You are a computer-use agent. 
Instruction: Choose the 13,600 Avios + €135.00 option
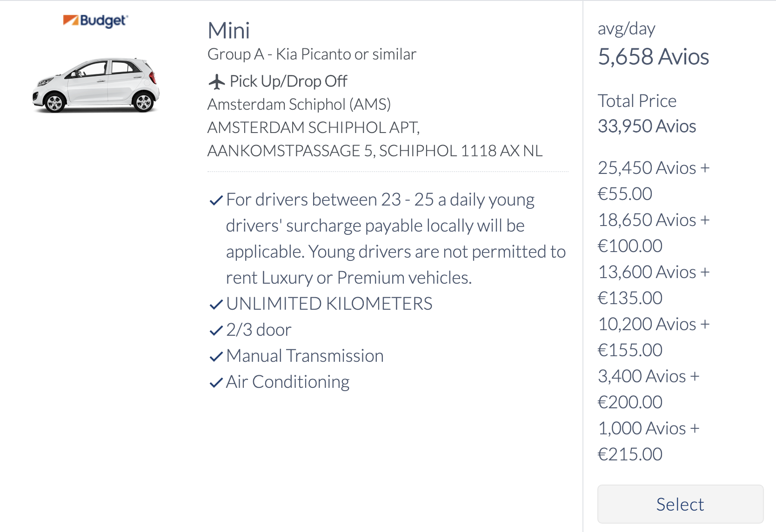pos(654,285)
